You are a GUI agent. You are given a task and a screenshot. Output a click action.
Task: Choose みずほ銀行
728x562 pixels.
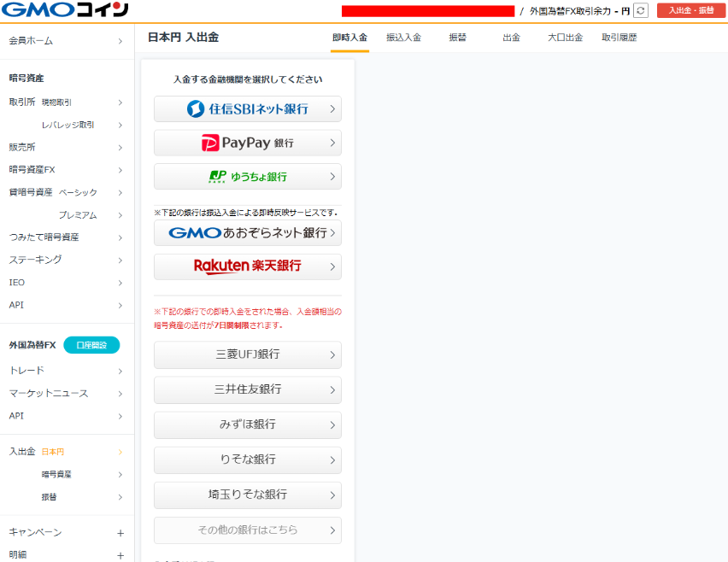click(248, 425)
